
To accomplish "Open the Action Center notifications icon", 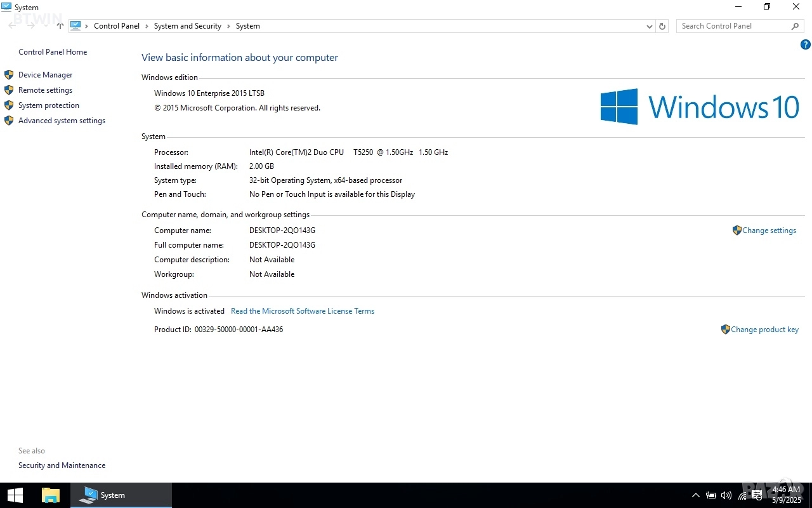I will point(757,495).
